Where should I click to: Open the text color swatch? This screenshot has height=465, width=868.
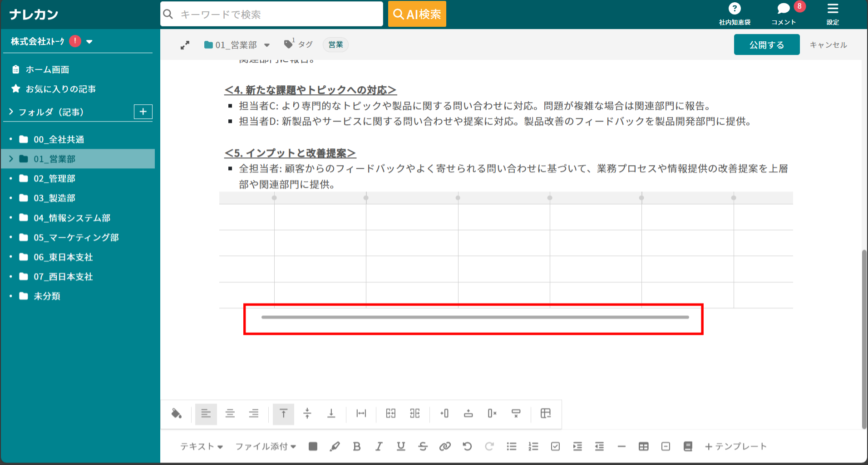(313, 446)
